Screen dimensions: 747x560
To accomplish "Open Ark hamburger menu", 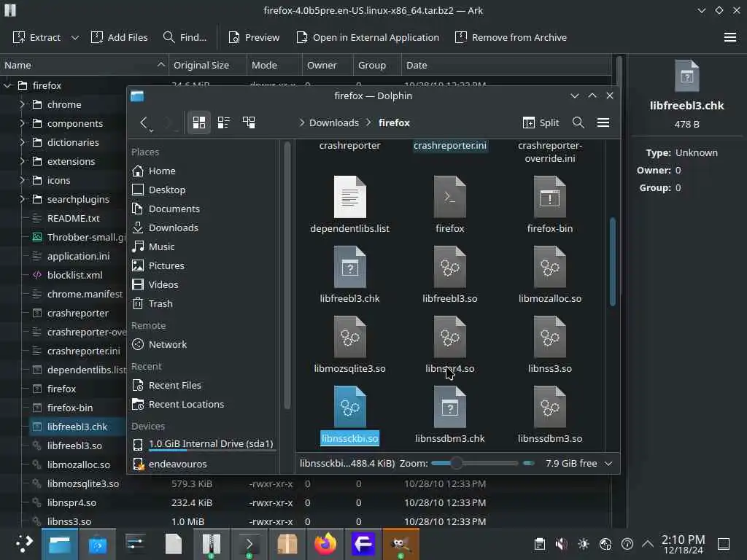I will click(x=729, y=37).
